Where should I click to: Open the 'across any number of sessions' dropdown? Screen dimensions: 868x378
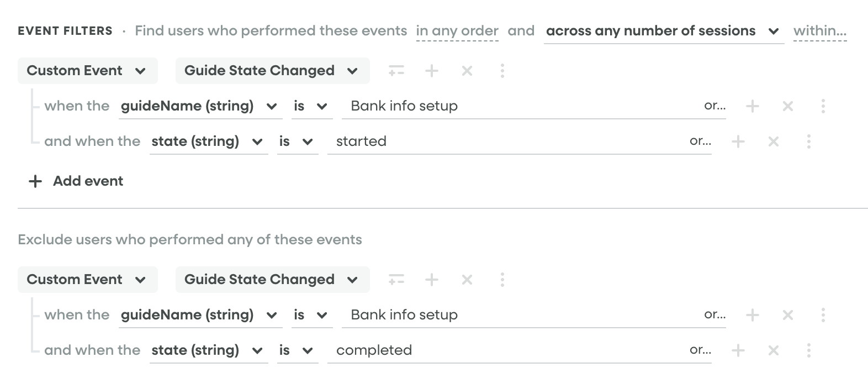(x=663, y=31)
